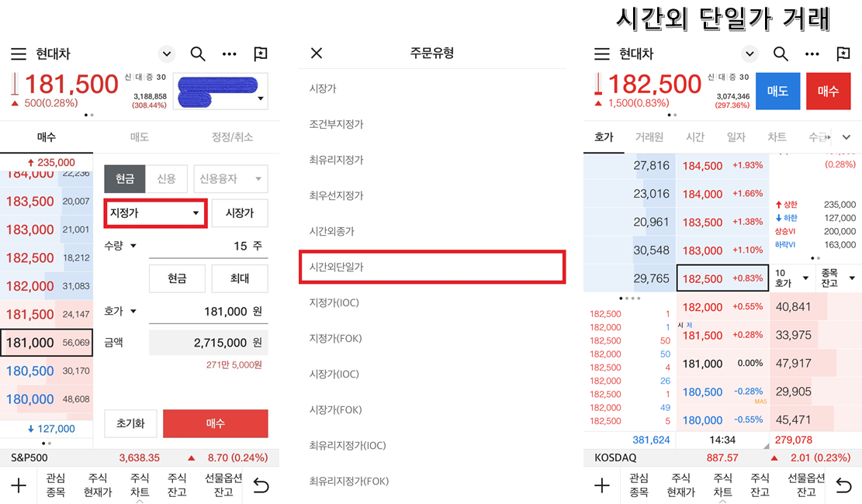Screen dimensions: 862x504
Task: Tap bookmark flag icon in right screen
Action: (x=843, y=54)
